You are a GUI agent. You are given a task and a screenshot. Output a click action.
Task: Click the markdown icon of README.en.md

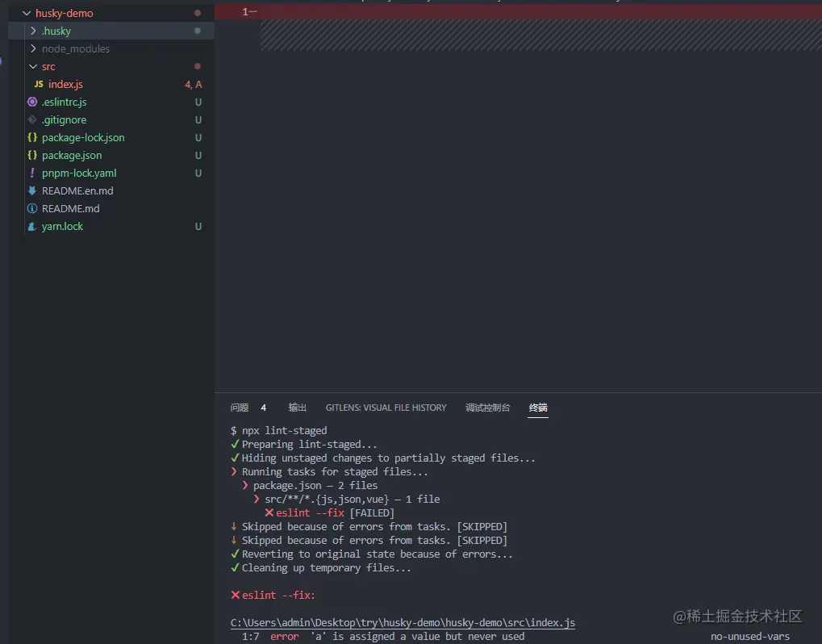click(x=32, y=190)
